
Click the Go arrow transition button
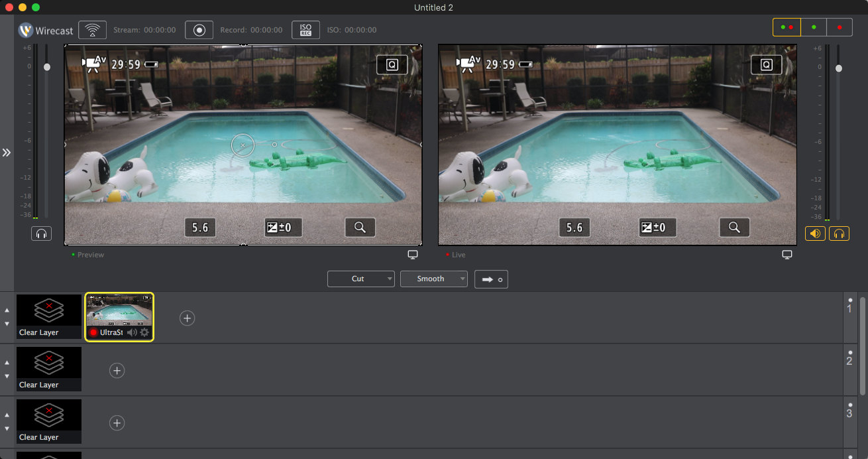click(x=491, y=279)
